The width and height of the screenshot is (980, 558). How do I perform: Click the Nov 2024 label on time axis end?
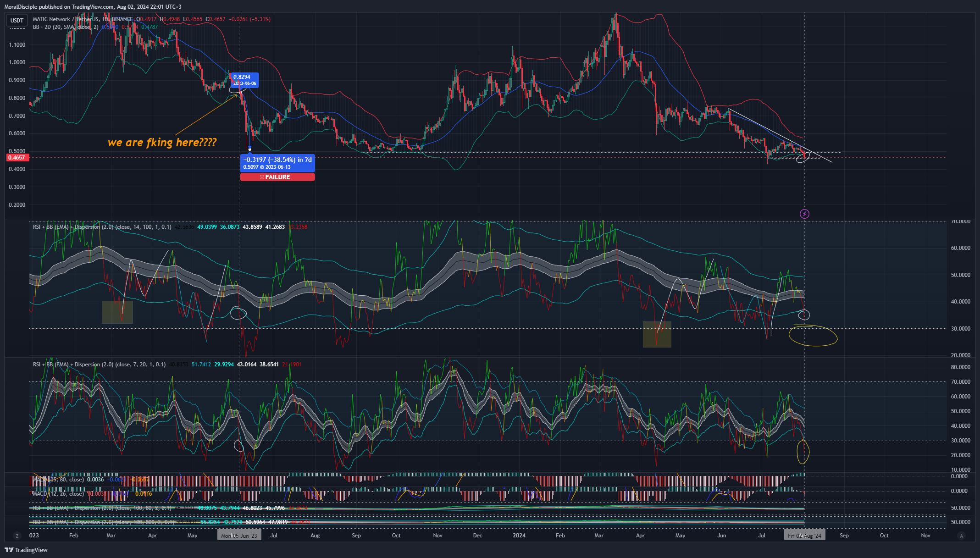925,536
